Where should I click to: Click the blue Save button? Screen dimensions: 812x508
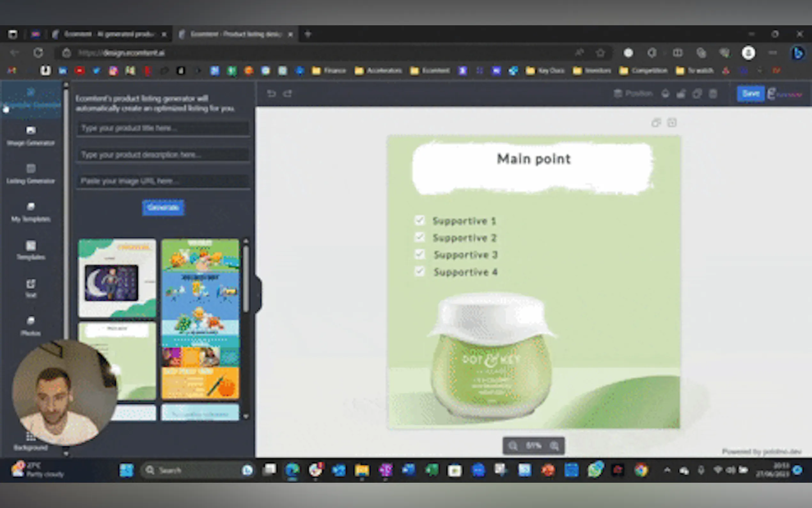(751, 93)
